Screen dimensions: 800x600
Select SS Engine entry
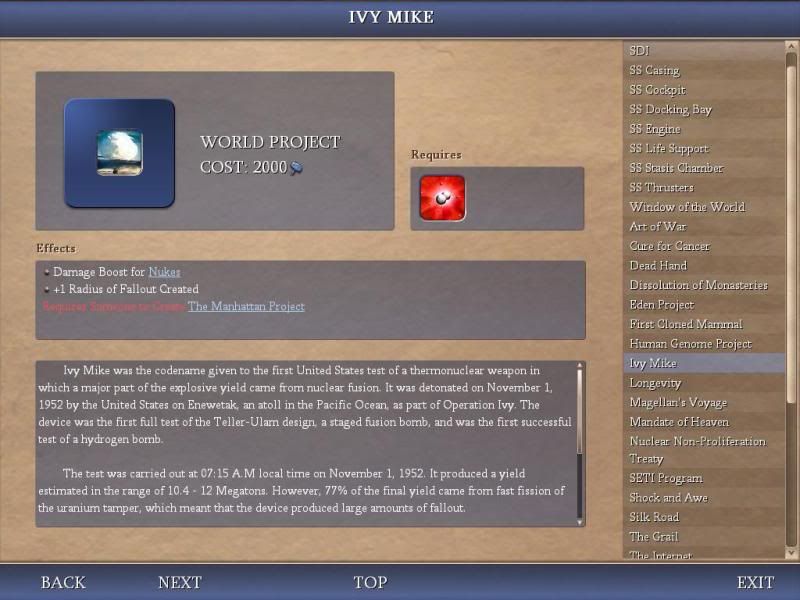704,129
